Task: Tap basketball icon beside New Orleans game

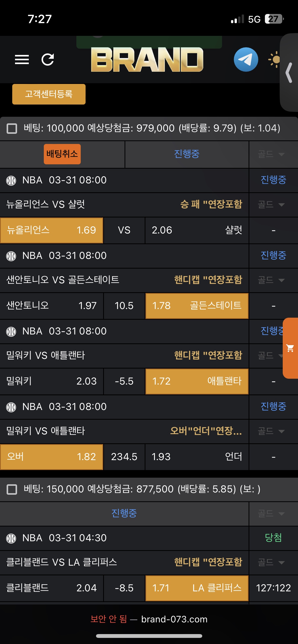Action: (11, 181)
